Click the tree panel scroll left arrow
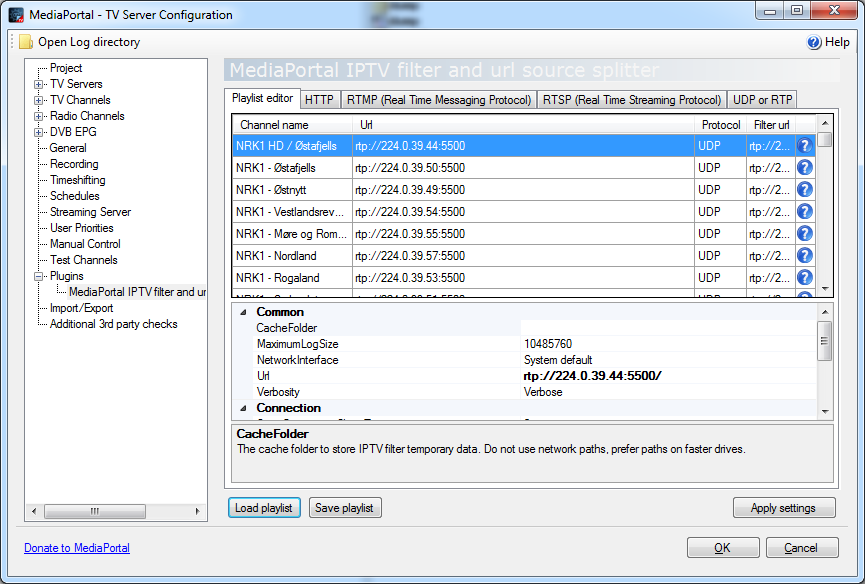This screenshot has width=865, height=584. [x=34, y=511]
